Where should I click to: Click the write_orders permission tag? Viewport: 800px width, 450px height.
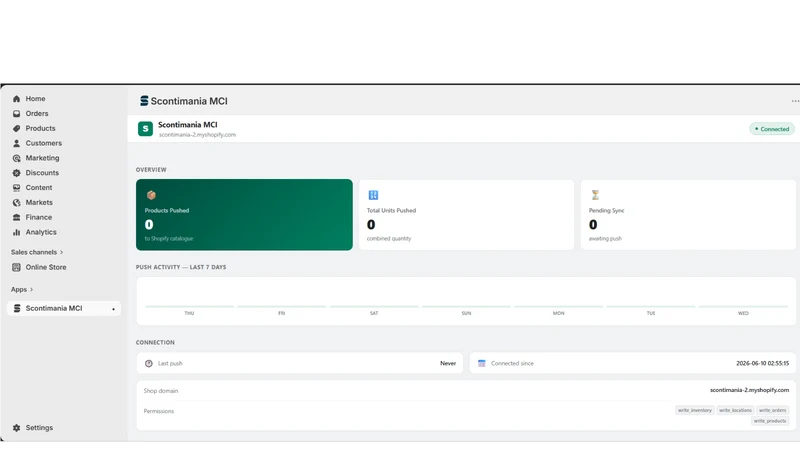tap(772, 410)
